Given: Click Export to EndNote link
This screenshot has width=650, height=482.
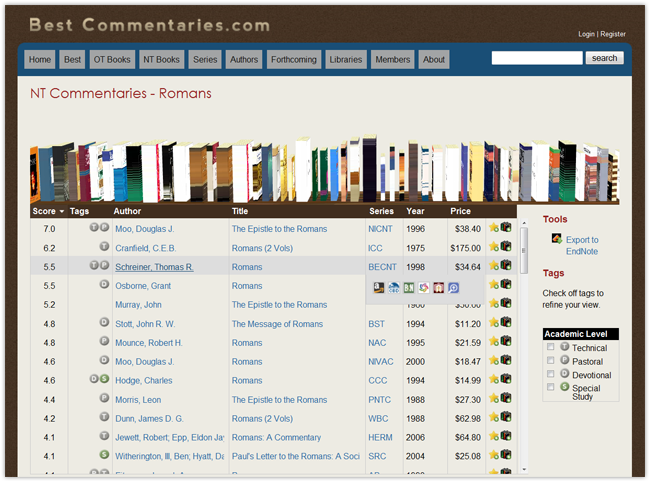Looking at the screenshot, I should point(582,245).
